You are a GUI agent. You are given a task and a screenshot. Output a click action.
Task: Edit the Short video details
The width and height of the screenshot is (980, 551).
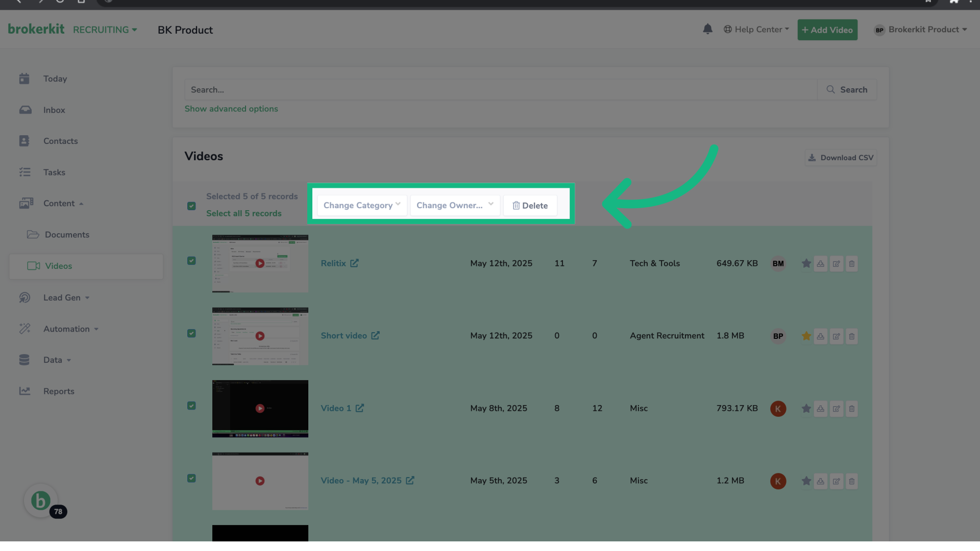[836, 336]
